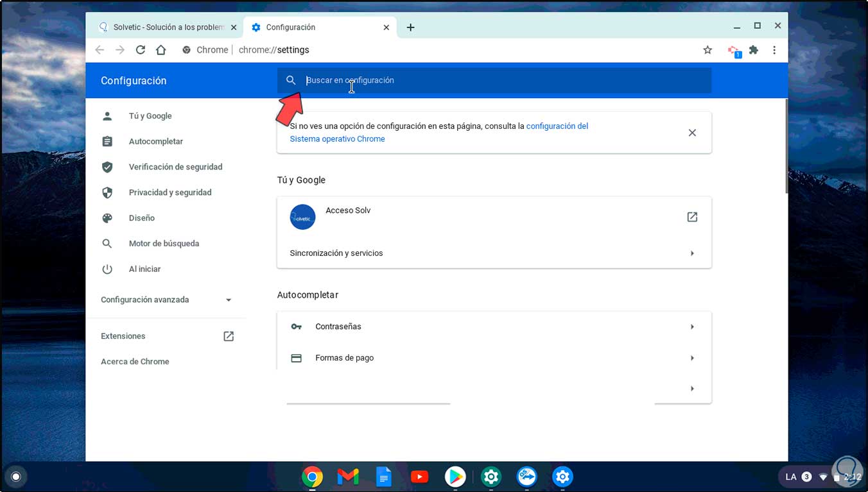Launch YouTube from the shelf
This screenshot has height=492, width=868.
[419, 477]
